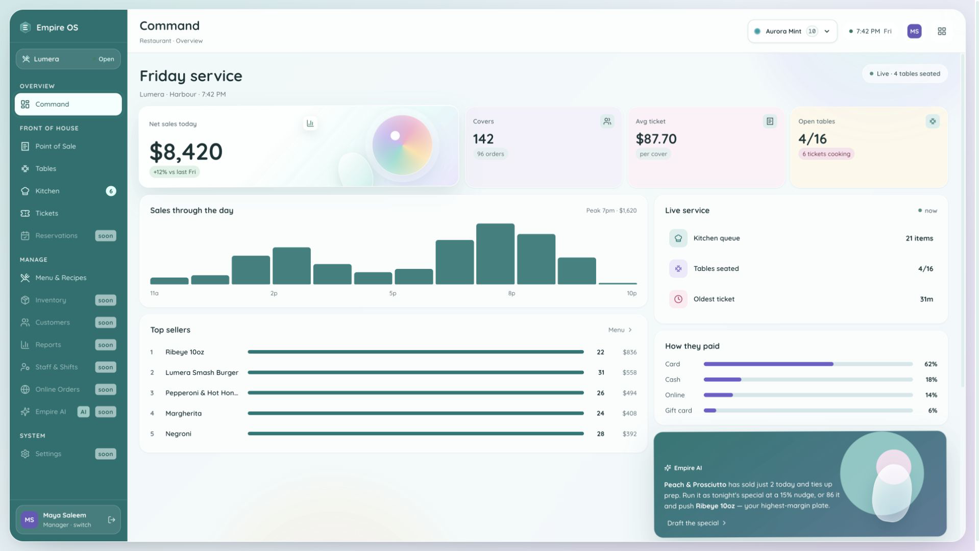The width and height of the screenshot is (980, 551).
Task: Click the +12% vs last Fri badge
Action: (175, 172)
